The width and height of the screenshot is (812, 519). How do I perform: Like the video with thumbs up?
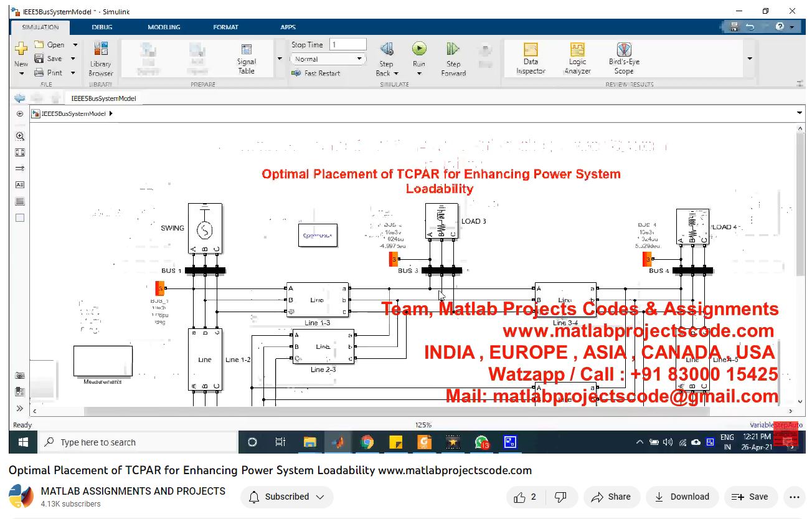[x=525, y=497]
